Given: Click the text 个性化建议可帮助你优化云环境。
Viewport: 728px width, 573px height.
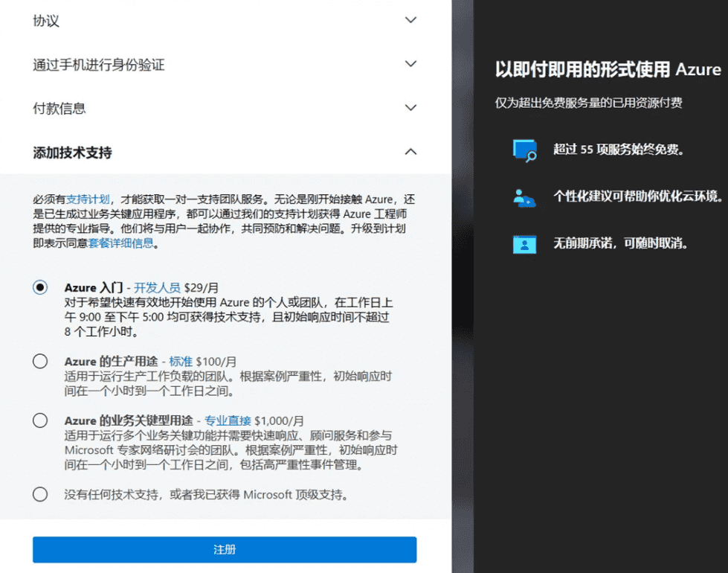Looking at the screenshot, I should [x=638, y=196].
